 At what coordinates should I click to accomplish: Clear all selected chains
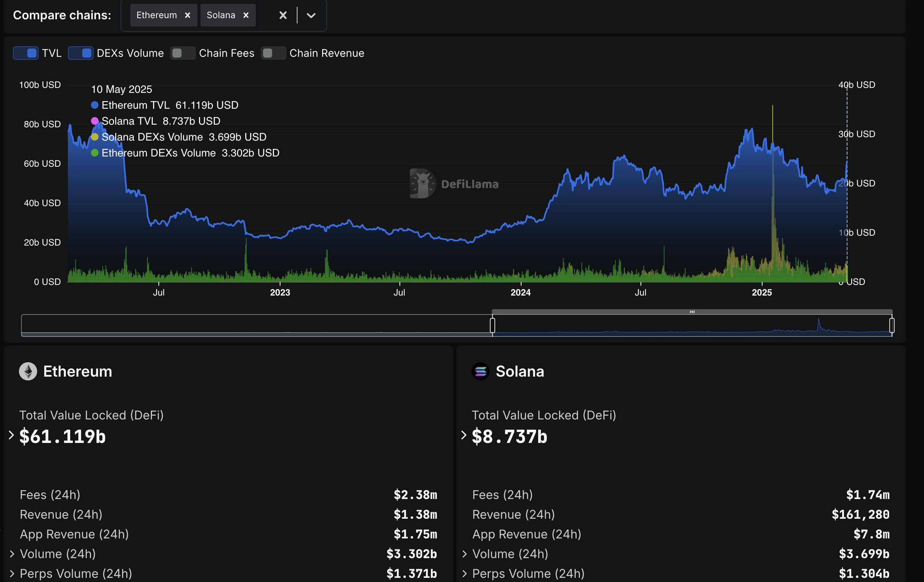coord(283,15)
